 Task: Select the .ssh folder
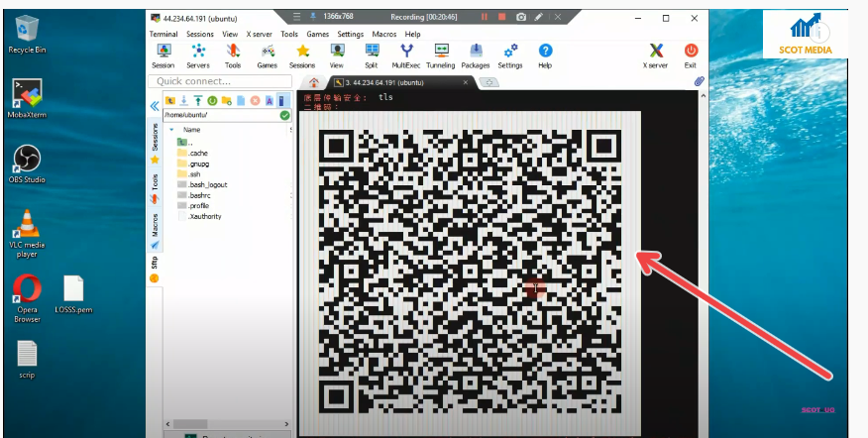click(x=189, y=174)
